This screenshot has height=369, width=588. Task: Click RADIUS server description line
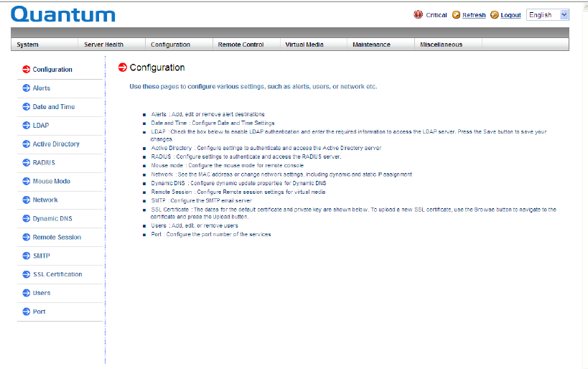[246, 157]
